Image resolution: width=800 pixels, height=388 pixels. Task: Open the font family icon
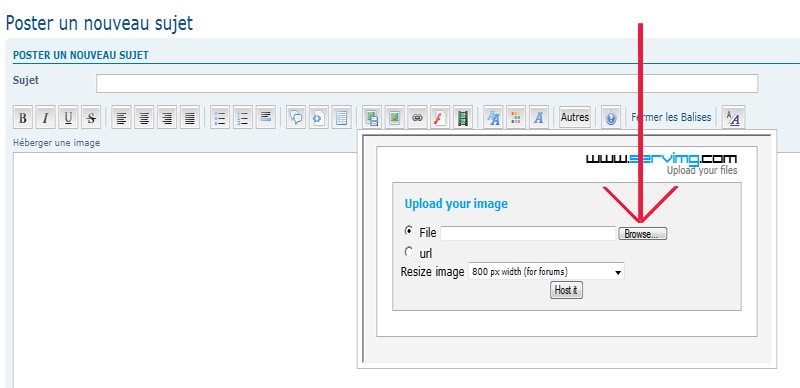[x=538, y=118]
